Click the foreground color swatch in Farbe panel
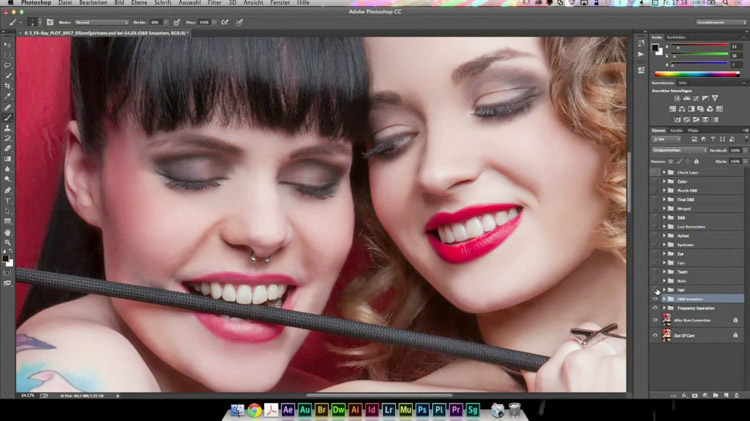The image size is (750, 421). click(x=655, y=47)
